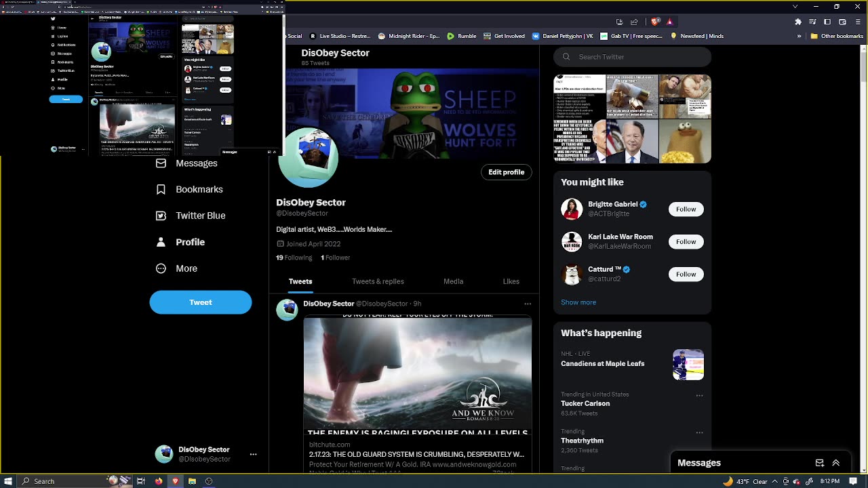Open the OBS icon on the taskbar

[x=209, y=481]
